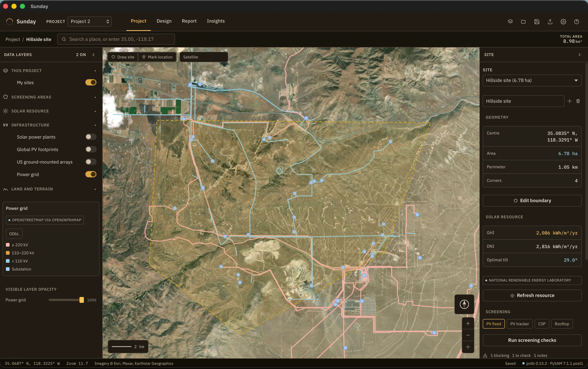
Task: Select the PV tracker screening option
Action: coord(519,324)
